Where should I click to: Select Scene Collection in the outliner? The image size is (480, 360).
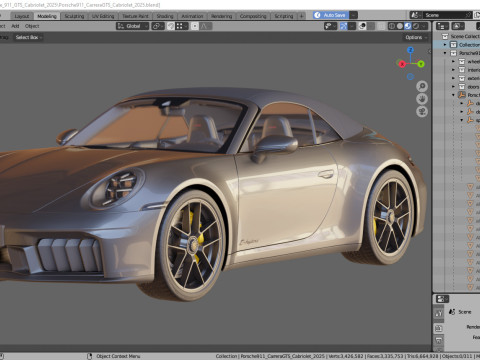[x=465, y=36]
